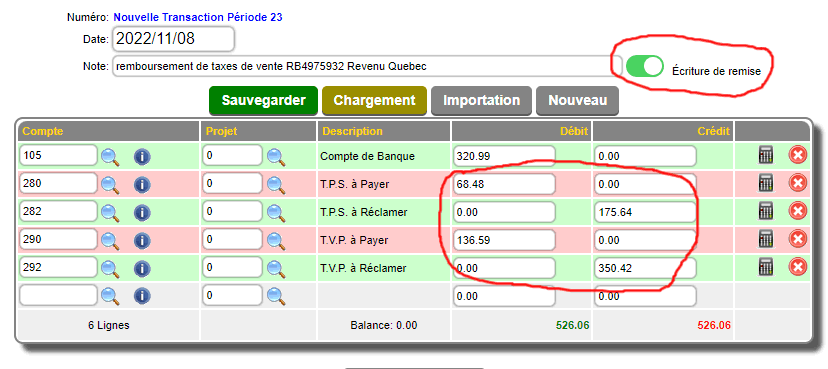Image resolution: width=828 pixels, height=369 pixels.
Task: Select account field containing 280
Action: click(59, 184)
